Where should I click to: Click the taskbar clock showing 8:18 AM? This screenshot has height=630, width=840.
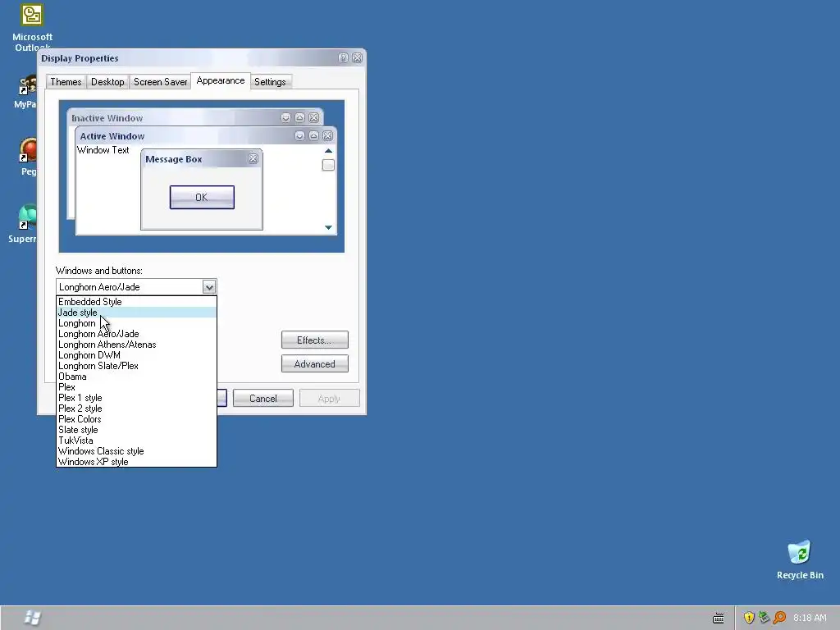coord(810,618)
